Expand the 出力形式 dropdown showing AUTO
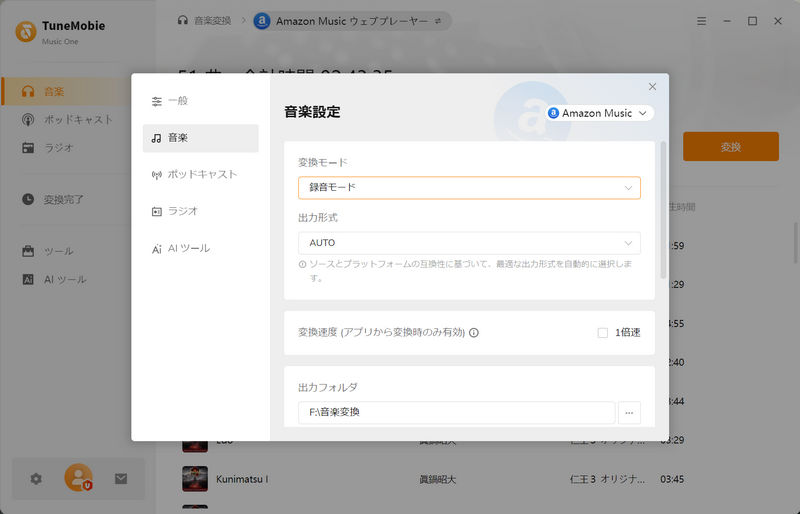 [469, 243]
